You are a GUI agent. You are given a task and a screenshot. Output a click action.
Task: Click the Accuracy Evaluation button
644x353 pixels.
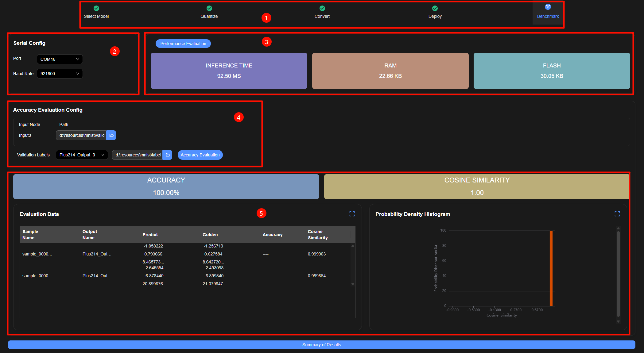(x=200, y=155)
